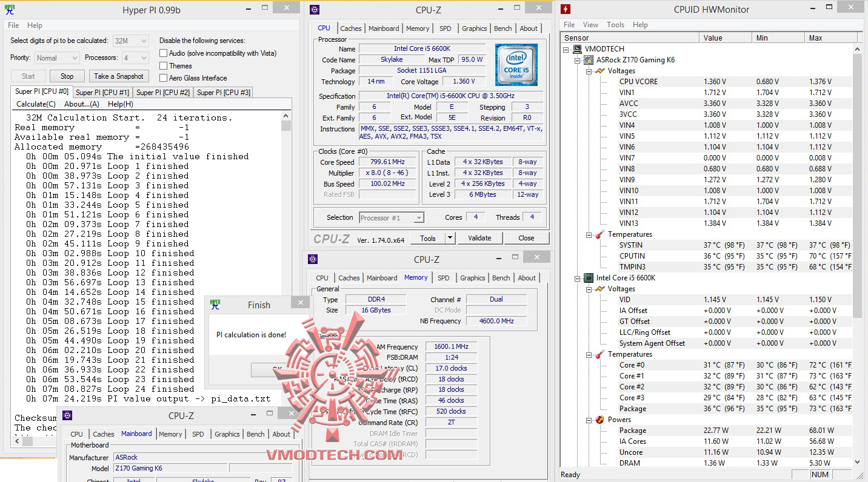868x482 pixels.
Task: Collapse the ASRock Z170 Gaming K6 node
Action: (577, 60)
